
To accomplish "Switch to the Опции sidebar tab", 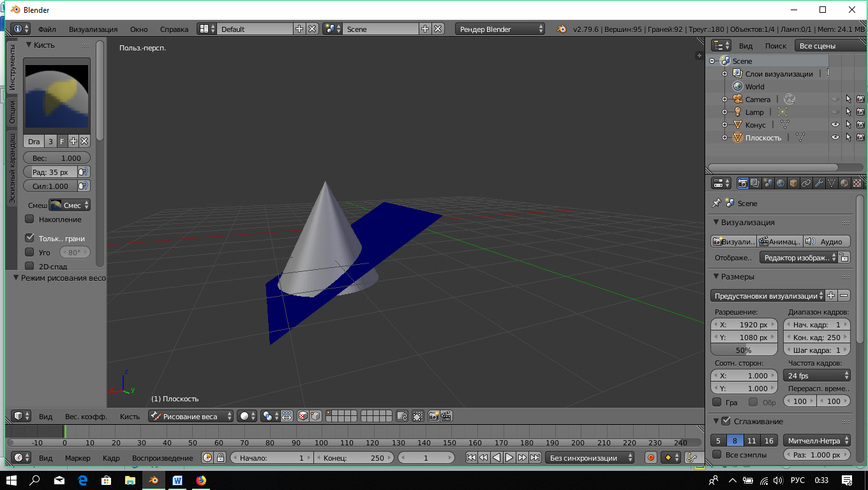I will coord(11,112).
